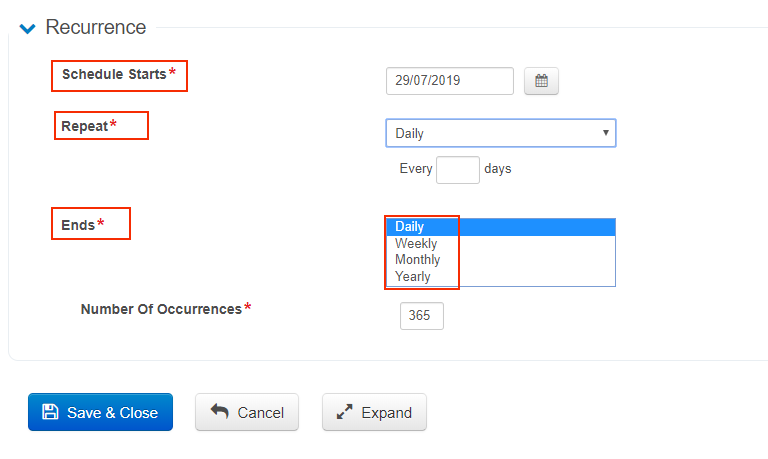Click the Every days interval input box

click(x=458, y=169)
